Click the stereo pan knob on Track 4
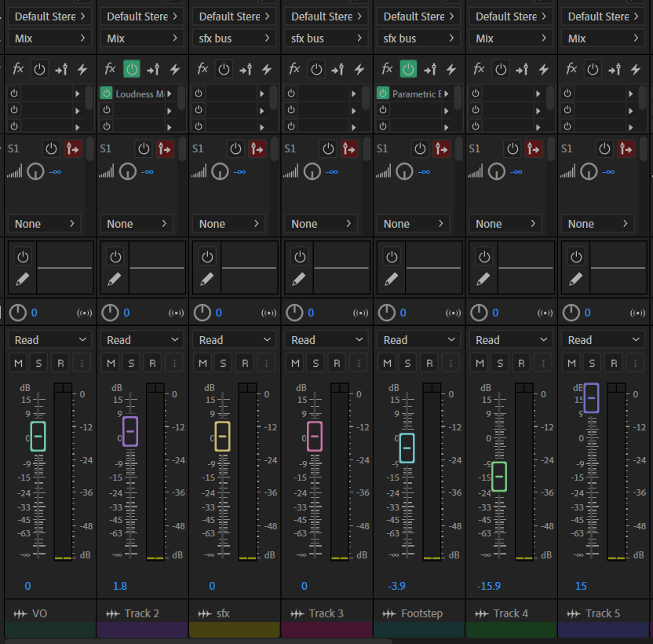The height and width of the screenshot is (644, 653). (480, 313)
